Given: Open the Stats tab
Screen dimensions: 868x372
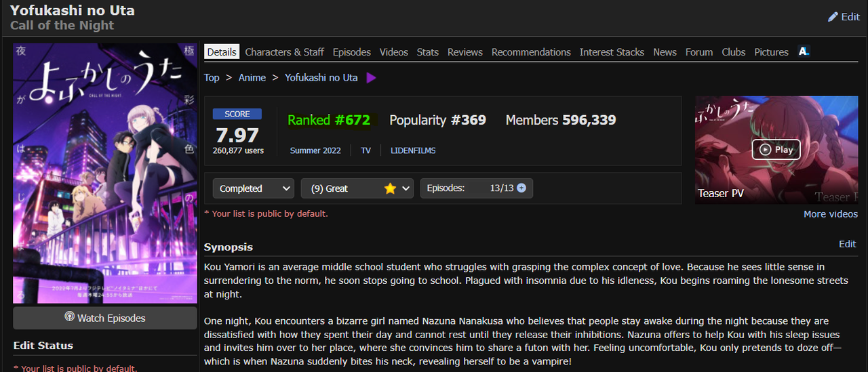Looking at the screenshot, I should click(x=428, y=52).
